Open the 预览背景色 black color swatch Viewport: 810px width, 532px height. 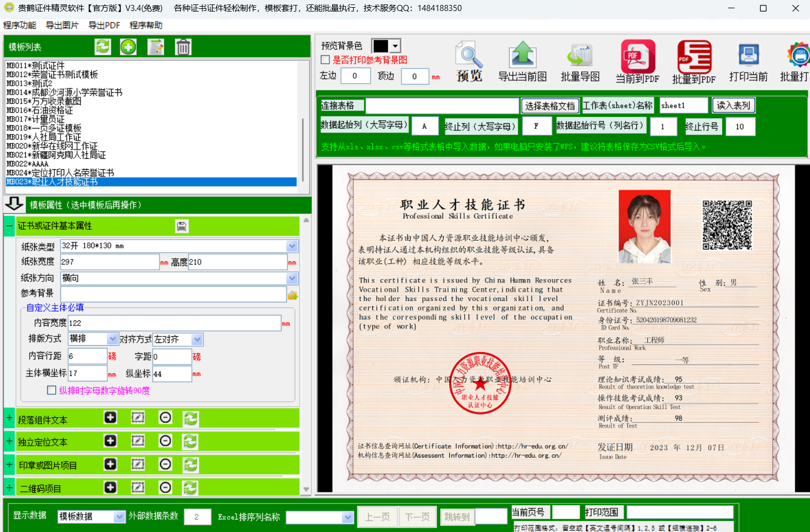tap(386, 46)
